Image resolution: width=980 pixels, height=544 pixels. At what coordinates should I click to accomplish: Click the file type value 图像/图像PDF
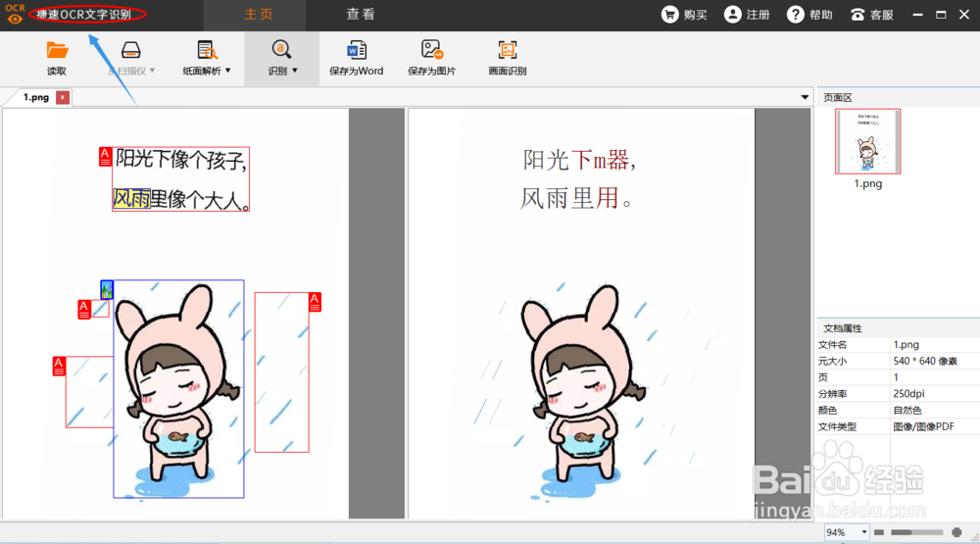[924, 426]
